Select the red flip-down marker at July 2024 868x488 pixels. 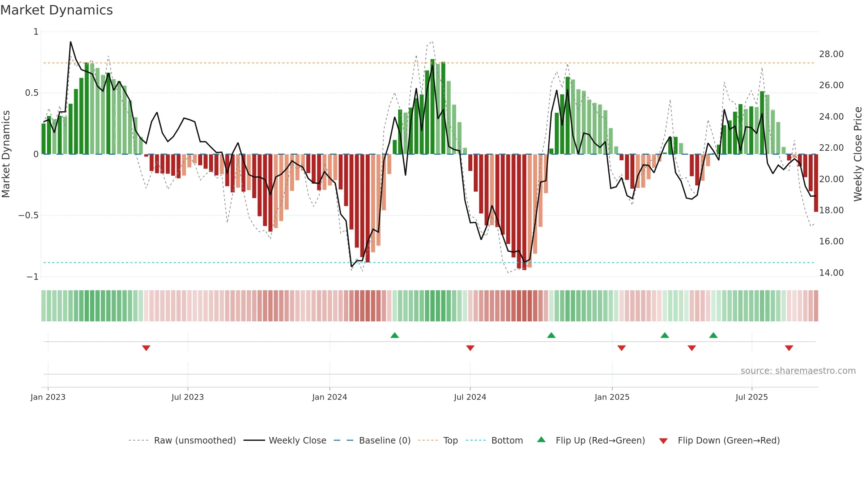tap(470, 348)
